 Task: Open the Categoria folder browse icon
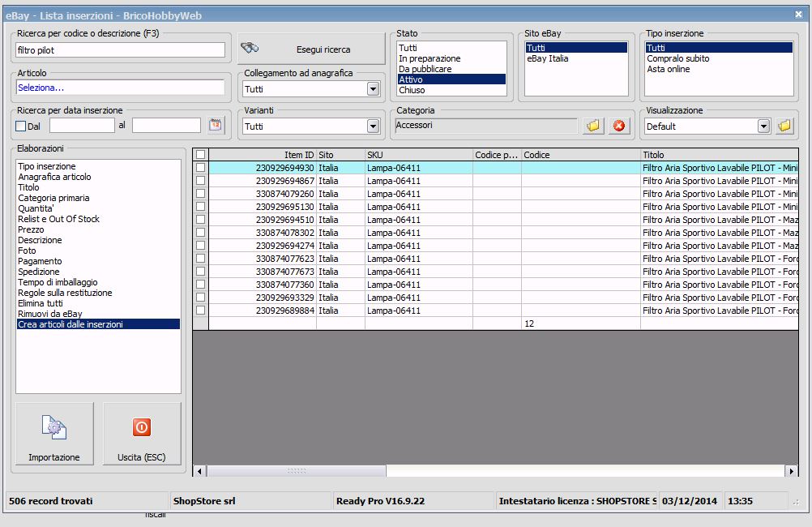coord(593,126)
